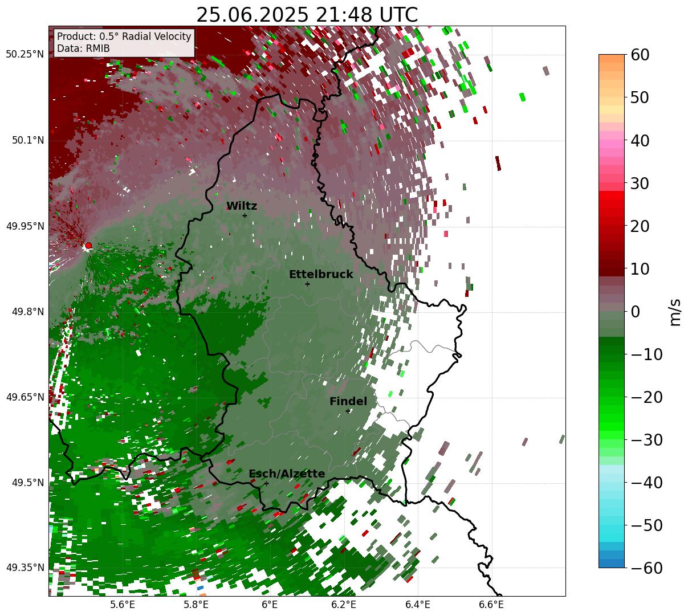
Task: Click the colorbar −30 tick label
Action: [646, 440]
